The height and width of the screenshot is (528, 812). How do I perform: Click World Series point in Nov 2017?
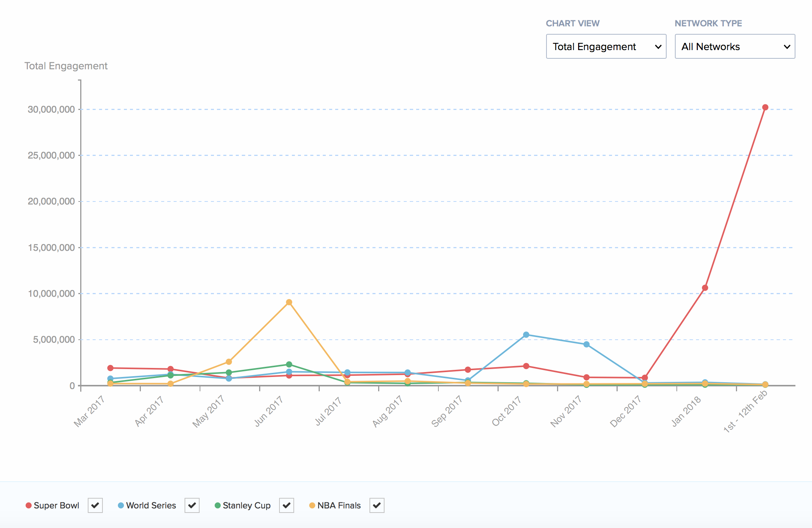[586, 344]
